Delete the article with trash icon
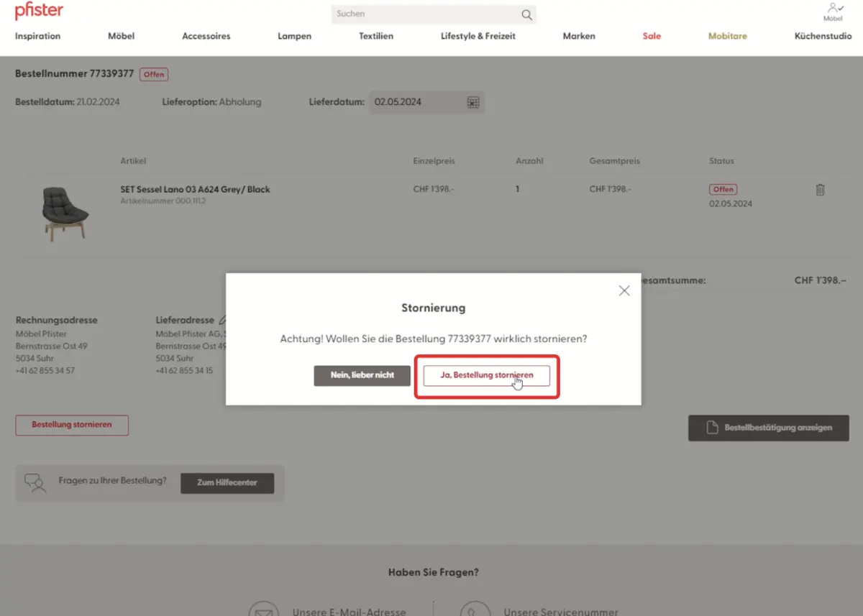This screenshot has width=863, height=616. pos(820,190)
